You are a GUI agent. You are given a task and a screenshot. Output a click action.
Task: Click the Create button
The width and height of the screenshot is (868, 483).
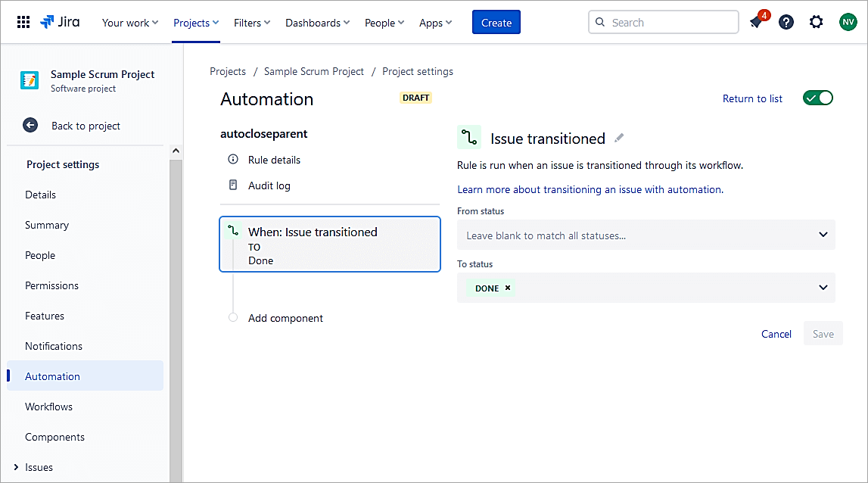(x=496, y=23)
